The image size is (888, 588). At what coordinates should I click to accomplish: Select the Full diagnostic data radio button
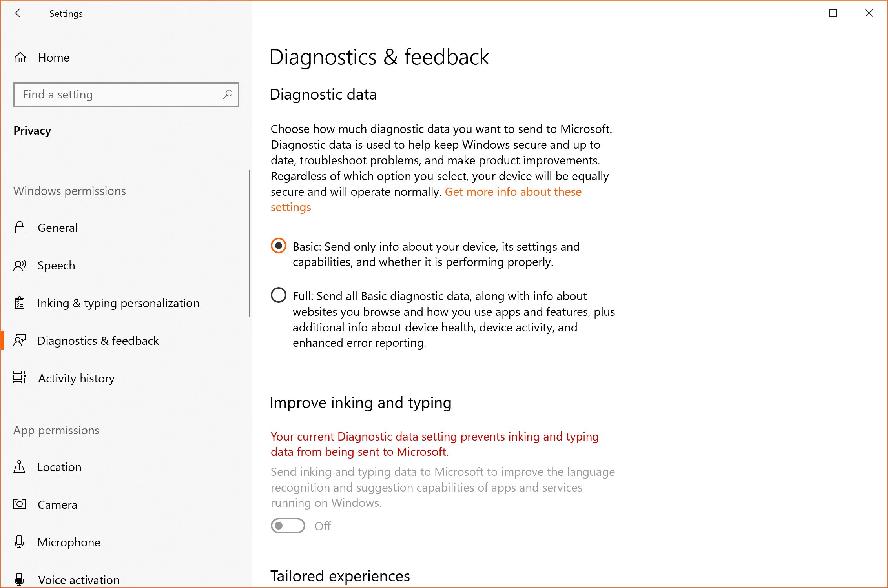pyautogui.click(x=279, y=295)
